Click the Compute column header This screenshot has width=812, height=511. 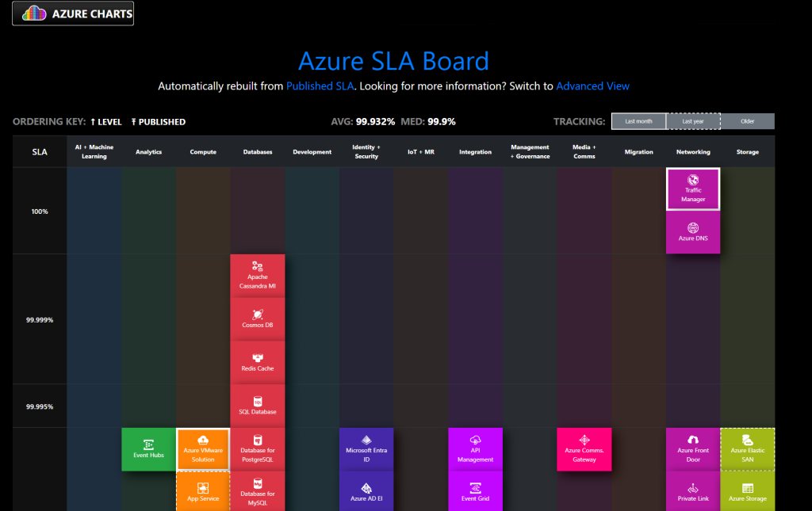click(x=203, y=151)
